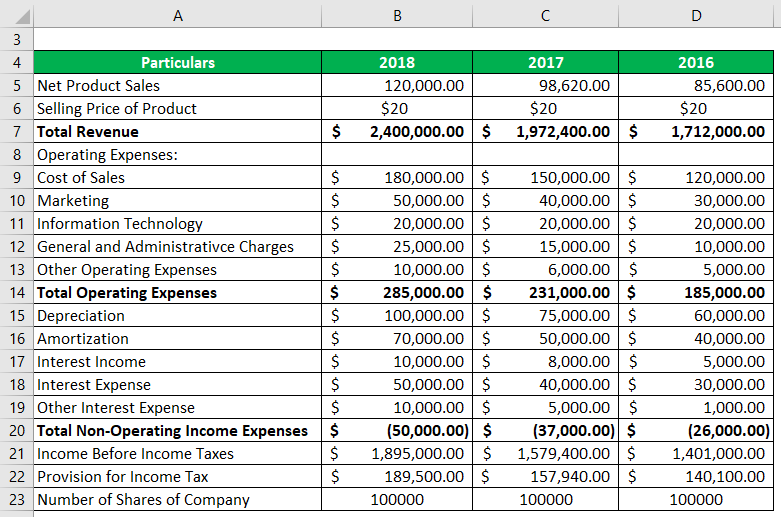The image size is (781, 517).
Task: Select the Amortization label cell
Action: (x=177, y=339)
